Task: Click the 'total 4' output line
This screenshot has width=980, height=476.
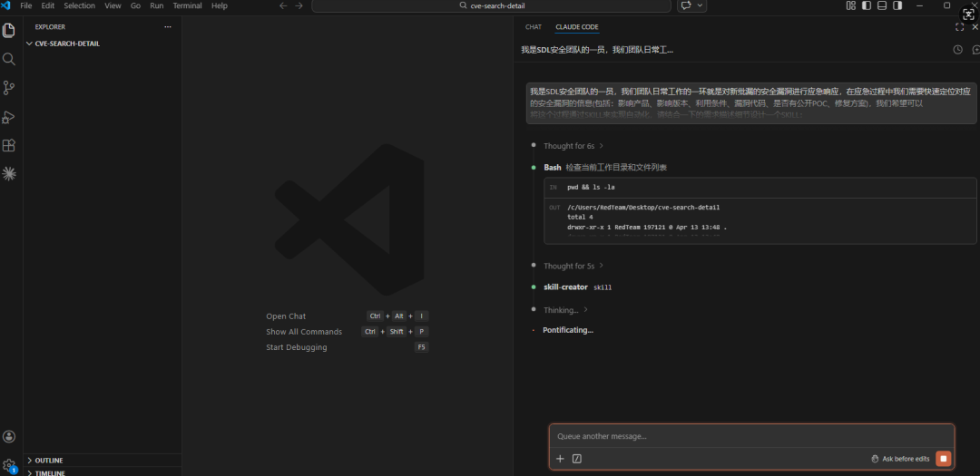Action: (580, 217)
